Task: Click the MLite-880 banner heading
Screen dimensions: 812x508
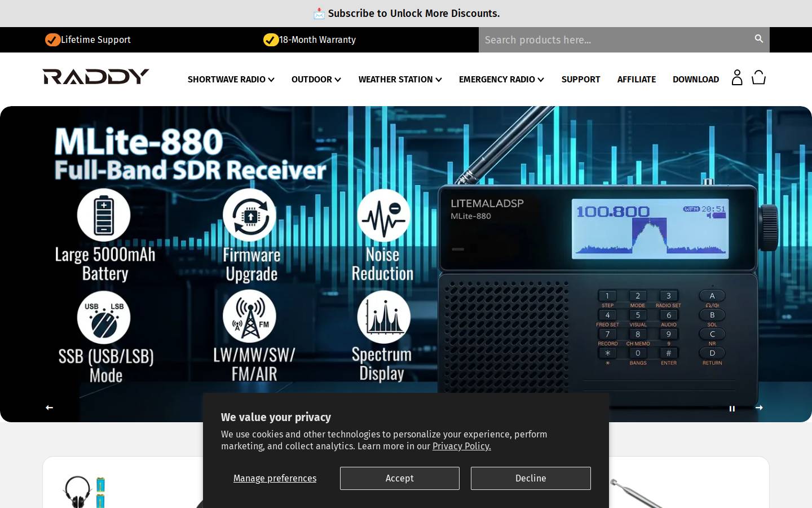Action: click(139, 141)
